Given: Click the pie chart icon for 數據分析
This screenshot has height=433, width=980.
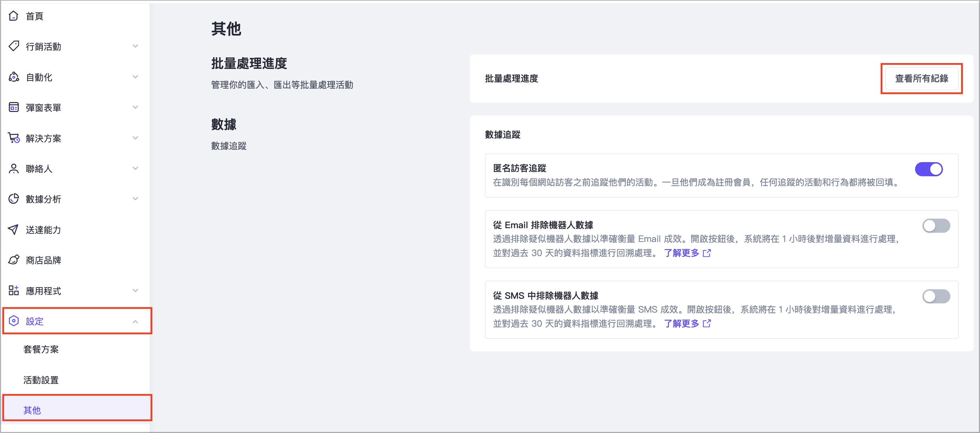Looking at the screenshot, I should 14,198.
